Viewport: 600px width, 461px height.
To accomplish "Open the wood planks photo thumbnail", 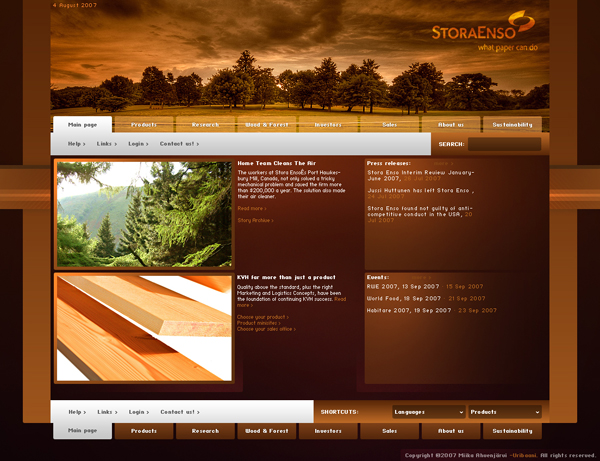I will point(144,328).
